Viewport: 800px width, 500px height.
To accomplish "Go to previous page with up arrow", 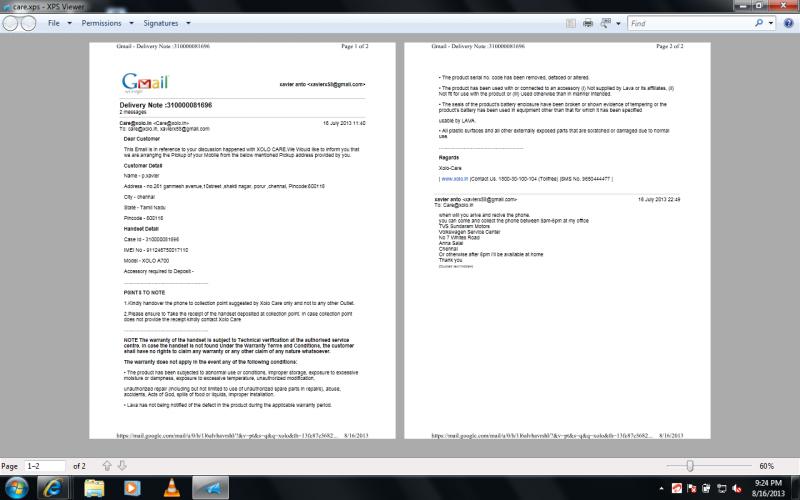I will click(x=107, y=466).
